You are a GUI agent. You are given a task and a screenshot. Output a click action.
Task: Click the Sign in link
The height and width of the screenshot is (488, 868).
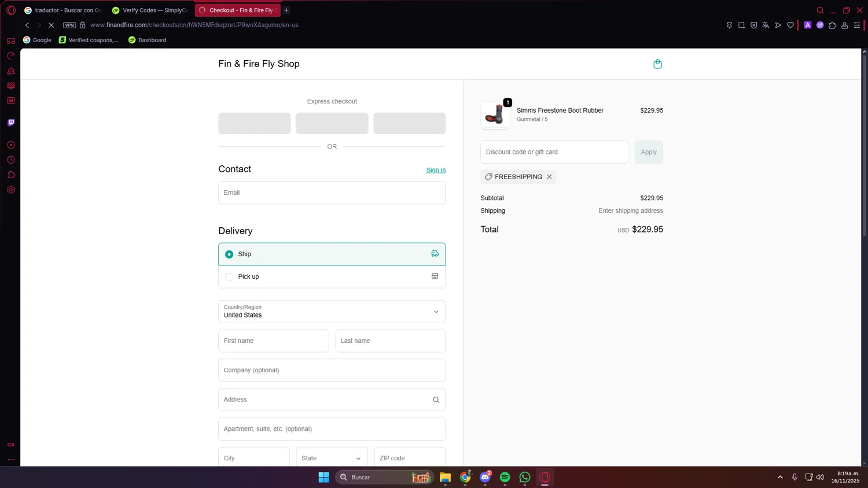point(436,170)
